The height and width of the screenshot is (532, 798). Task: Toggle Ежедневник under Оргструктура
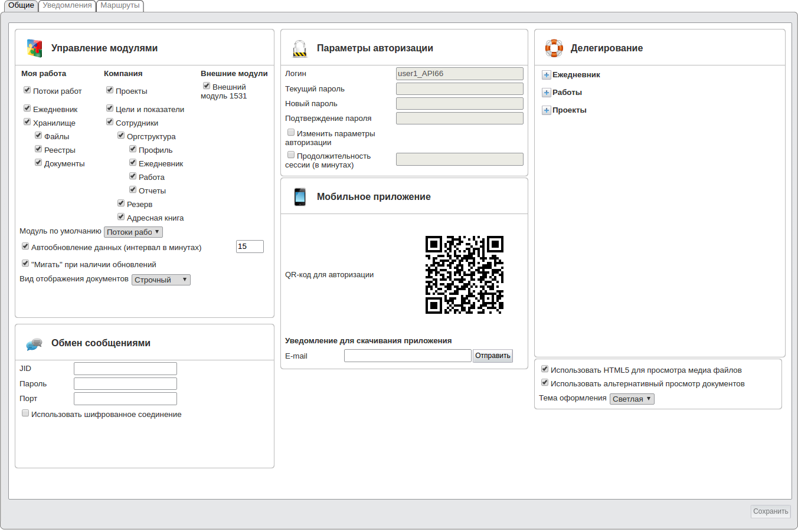(x=133, y=162)
